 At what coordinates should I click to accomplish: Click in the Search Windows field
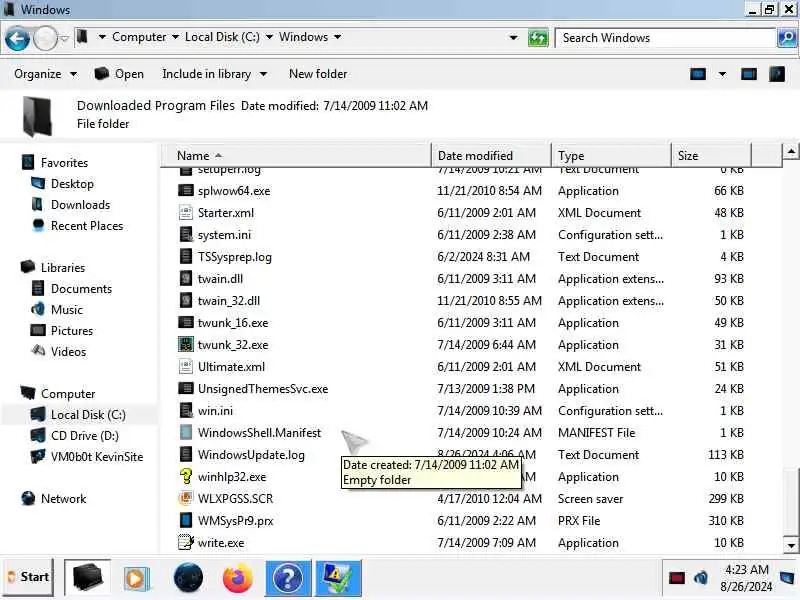(665, 38)
